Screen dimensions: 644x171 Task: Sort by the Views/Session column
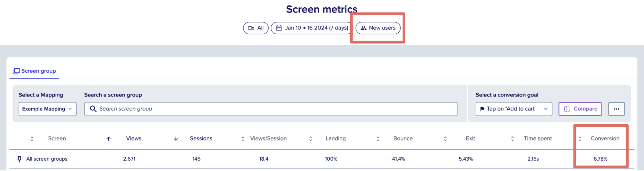point(243,139)
